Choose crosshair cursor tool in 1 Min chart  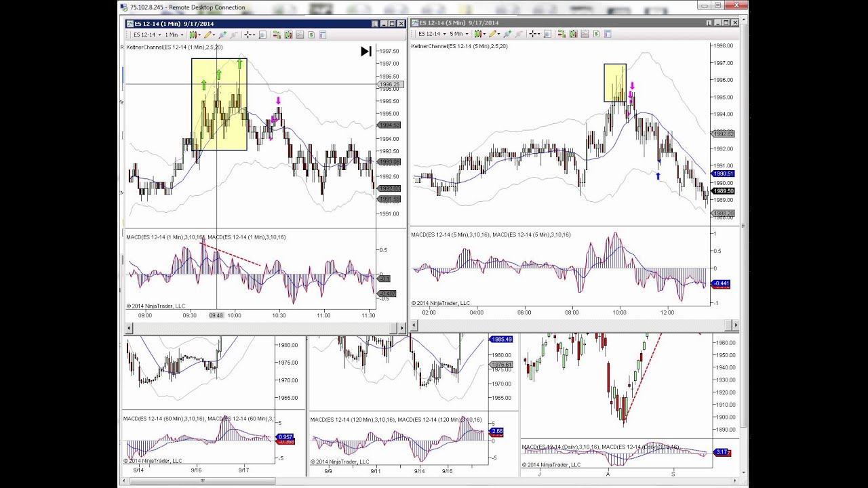point(248,35)
